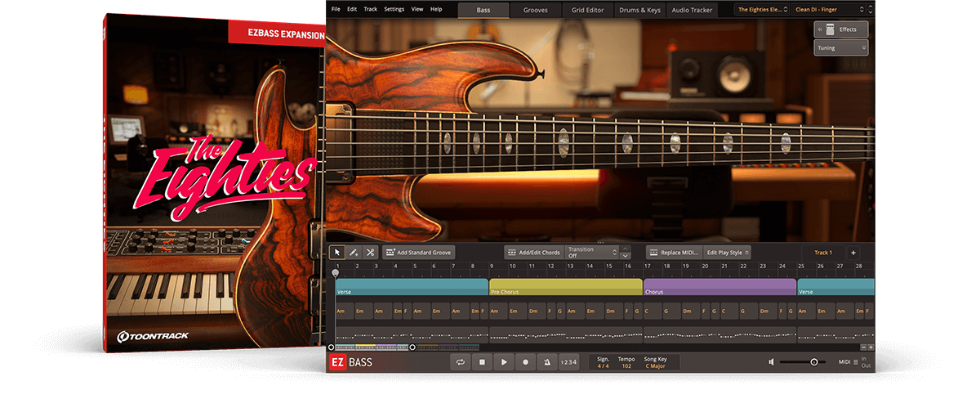Add a new track with plus button

[853, 253]
